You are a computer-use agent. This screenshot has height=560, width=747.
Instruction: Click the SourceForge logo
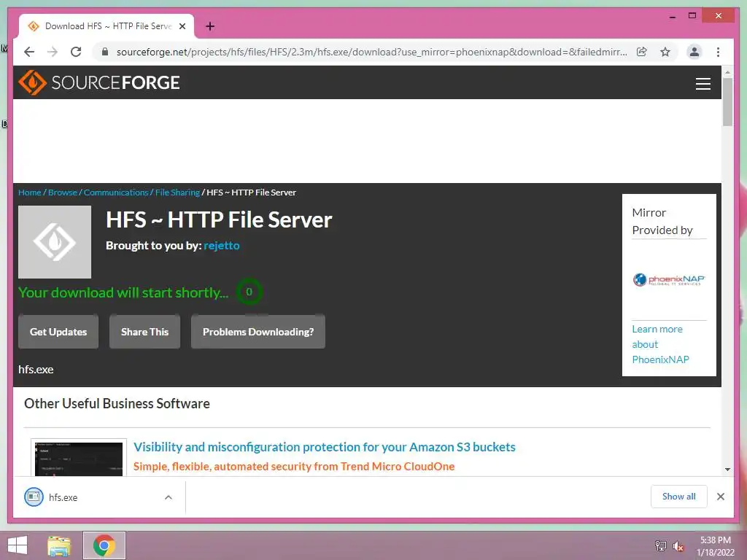click(99, 82)
